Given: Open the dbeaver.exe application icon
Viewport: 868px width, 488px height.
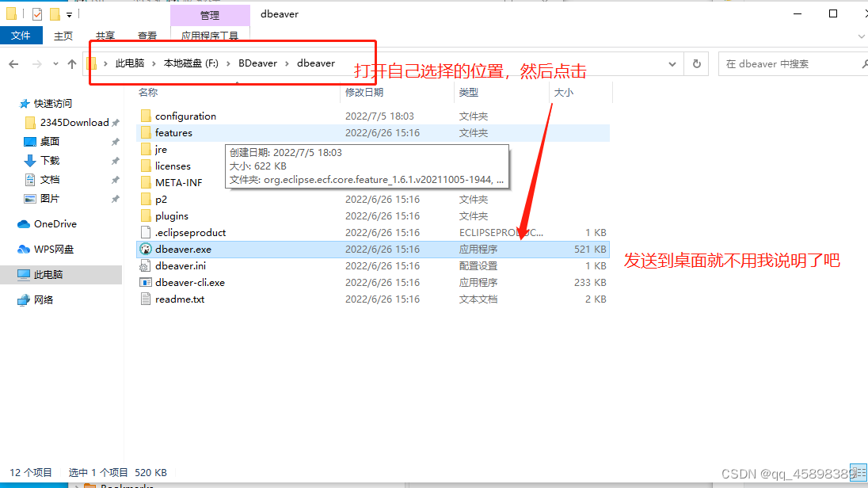Looking at the screenshot, I should click(146, 250).
